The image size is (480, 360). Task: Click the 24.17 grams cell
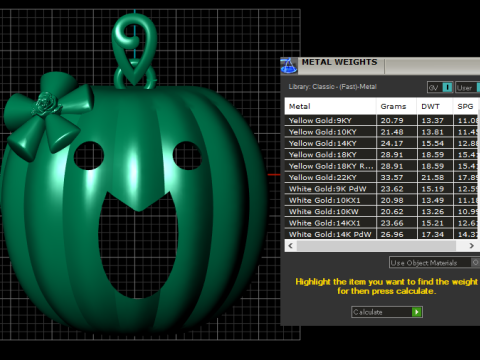[x=397, y=143]
